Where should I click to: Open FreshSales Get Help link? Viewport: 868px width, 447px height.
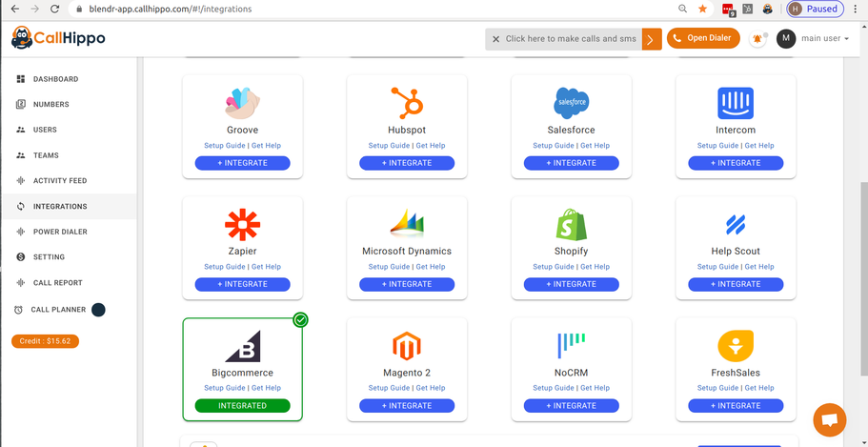pyautogui.click(x=759, y=388)
